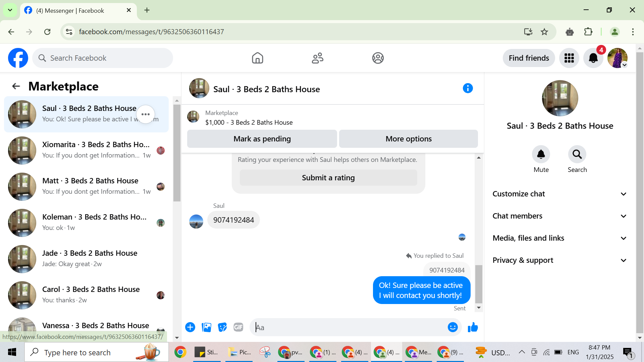Open the notifications bell
This screenshot has height=362, width=644.
pos(593,58)
